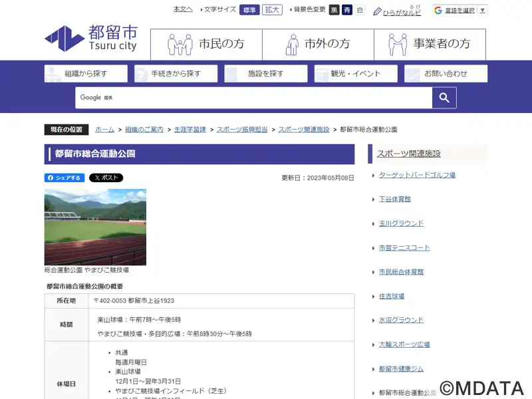Switch background color to 黒
The image size is (532, 399).
[x=334, y=10]
